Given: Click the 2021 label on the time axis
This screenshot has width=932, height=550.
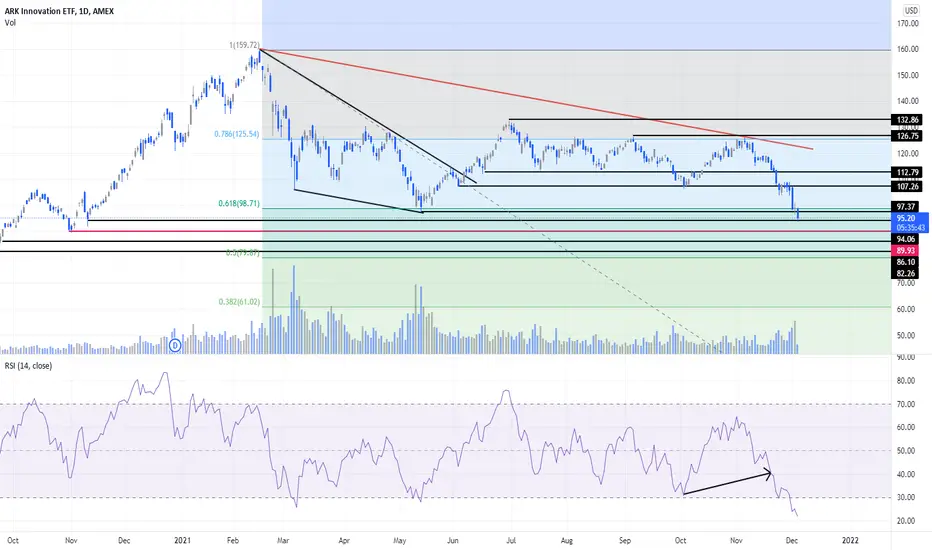Looking at the screenshot, I should coord(182,540).
